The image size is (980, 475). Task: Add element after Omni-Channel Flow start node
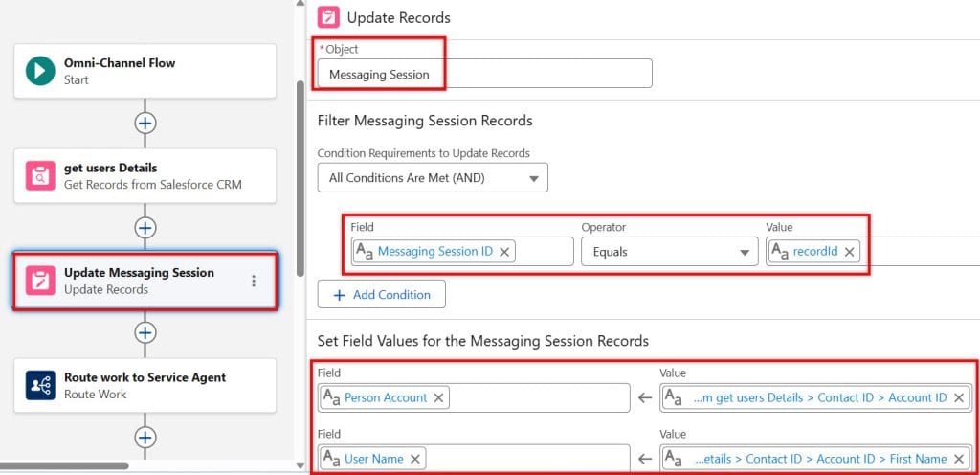tap(145, 124)
